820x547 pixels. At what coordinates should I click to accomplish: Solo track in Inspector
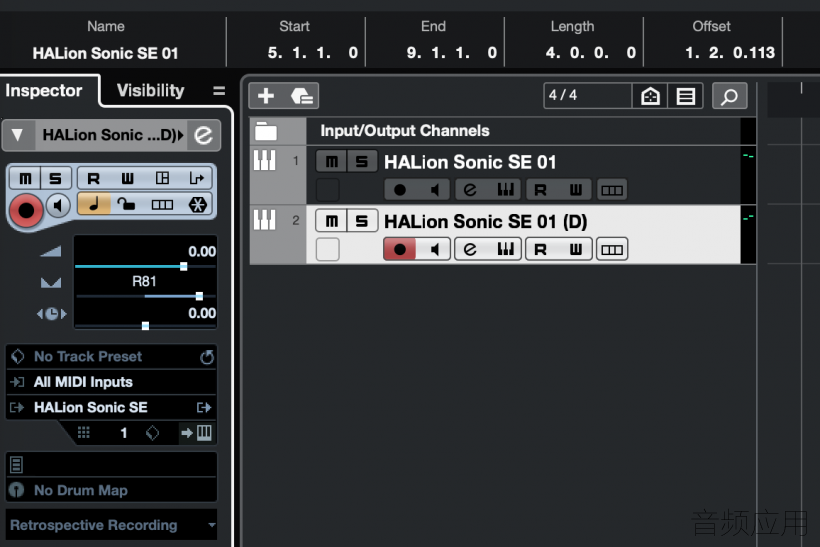55,178
